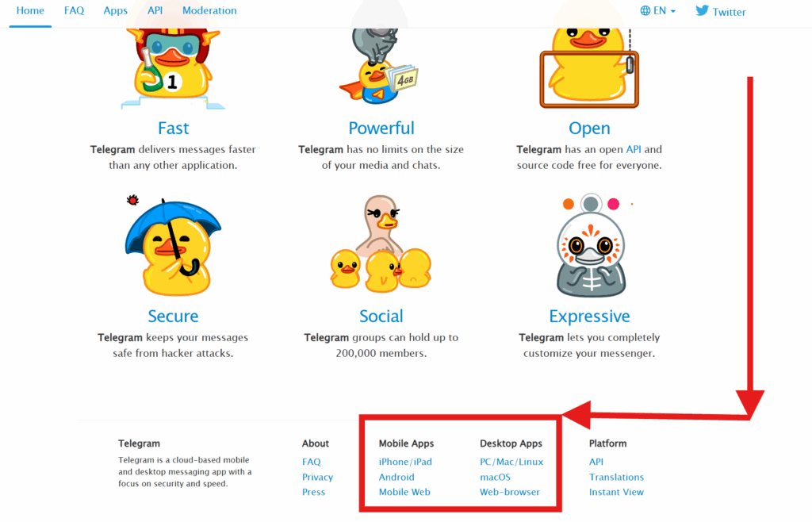This screenshot has height=522, width=812.
Task: Click the Twitter bird icon
Action: pyautogui.click(x=702, y=10)
